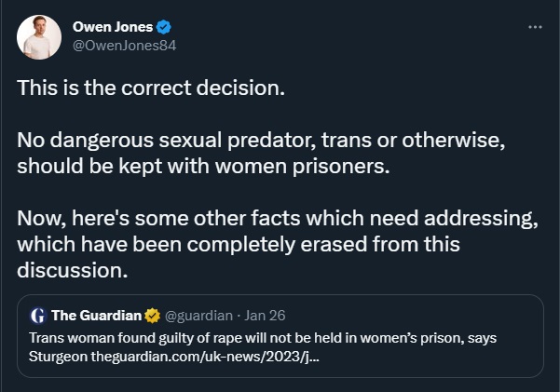This screenshot has height=392, width=560.
Task: Click the gold verified badge beside The Guardian
Action: (152, 316)
